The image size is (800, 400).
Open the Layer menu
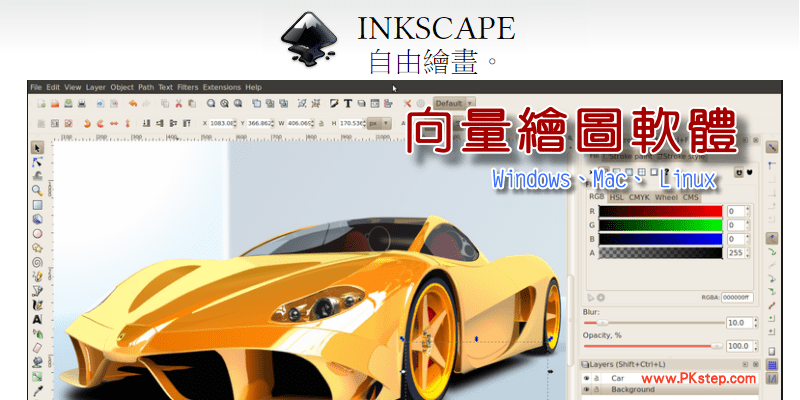tap(95, 87)
